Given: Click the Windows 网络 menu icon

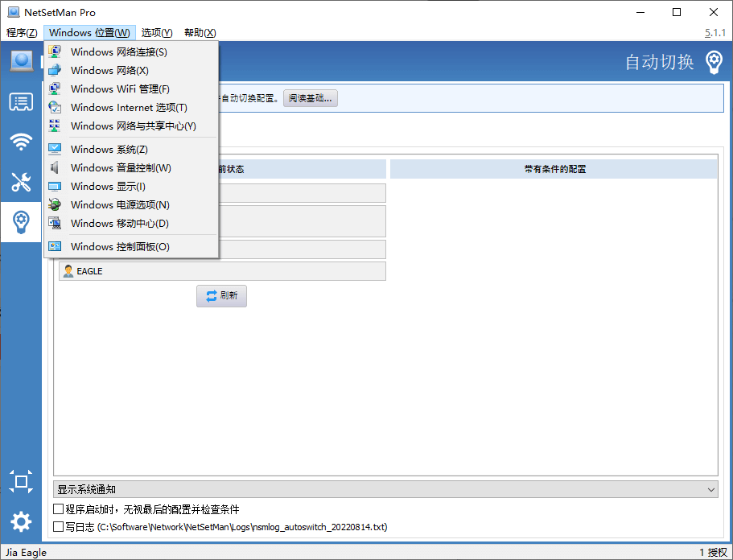Looking at the screenshot, I should pyautogui.click(x=55, y=70).
